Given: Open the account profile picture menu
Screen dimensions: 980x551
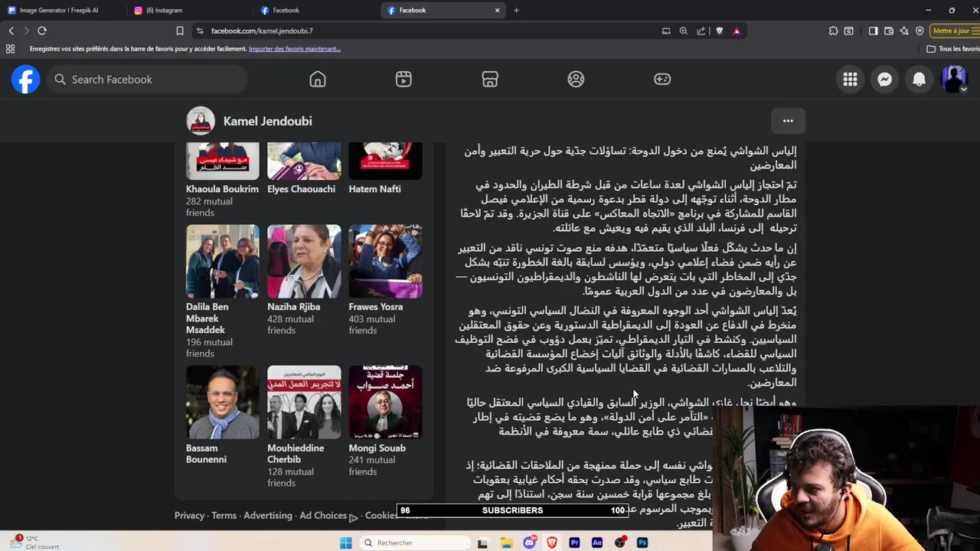Looking at the screenshot, I should [954, 80].
